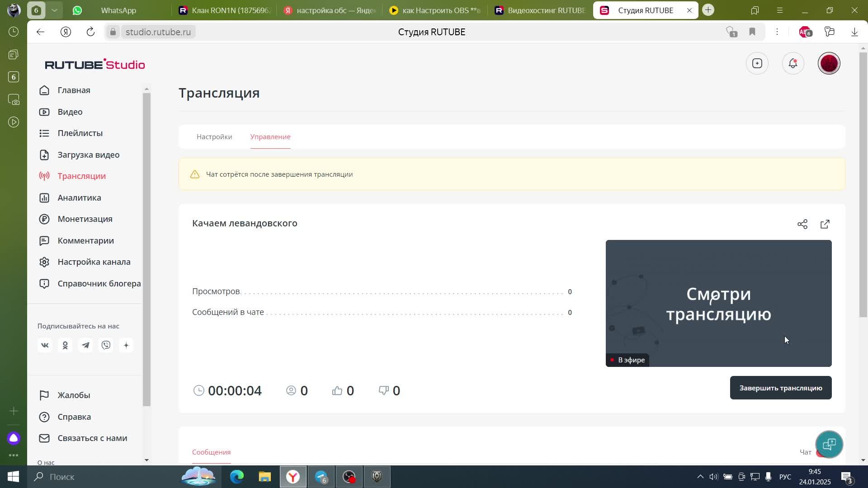
Task: Open the Сообщения tab
Action: coord(211,452)
